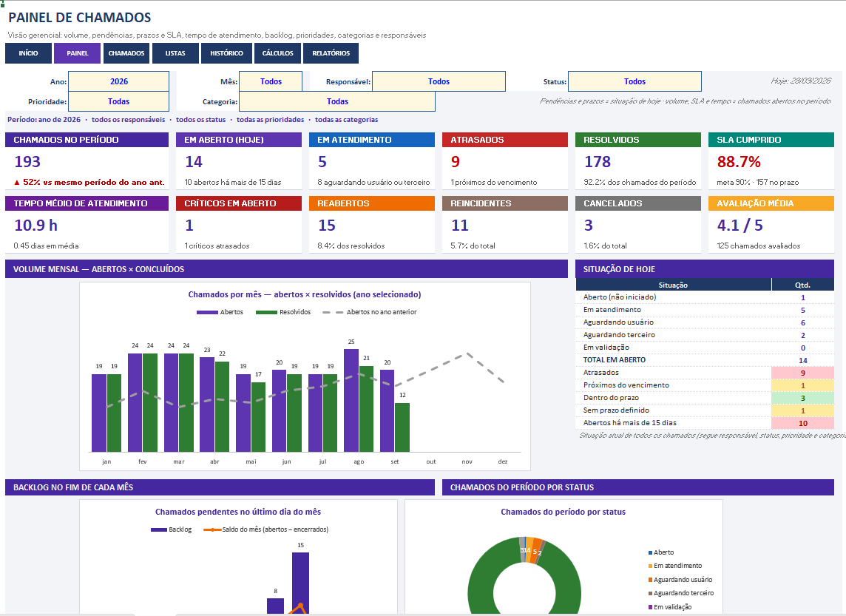Click the REINCIDENTES card value 11

coord(460,226)
